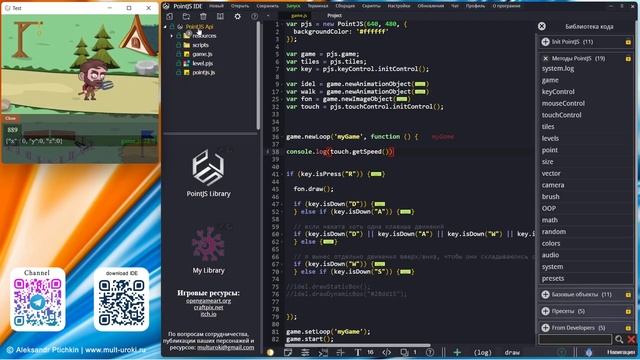Image resolution: width=640 pixels, height=360 pixels.
Task: Collapse the PointJS Api root tree arrow
Action: tap(165, 27)
